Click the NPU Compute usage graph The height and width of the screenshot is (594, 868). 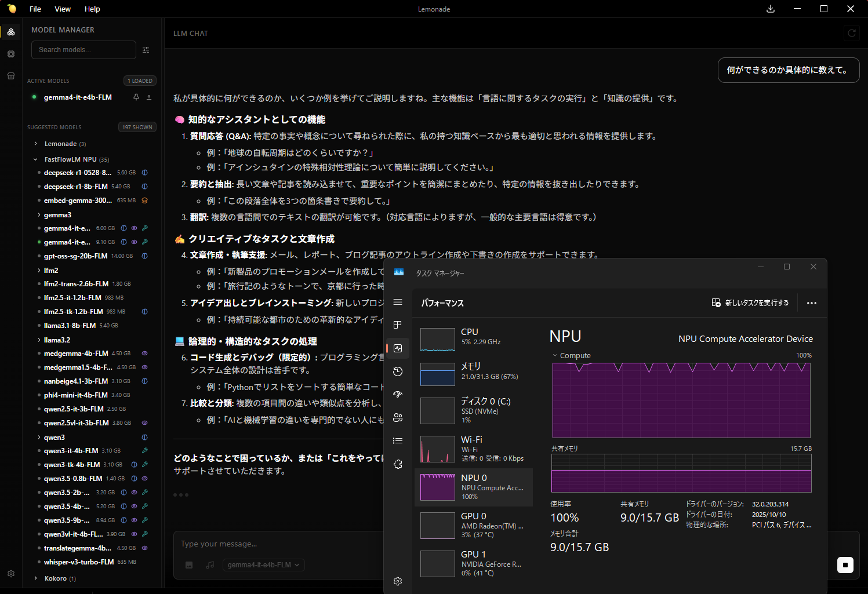(x=681, y=400)
